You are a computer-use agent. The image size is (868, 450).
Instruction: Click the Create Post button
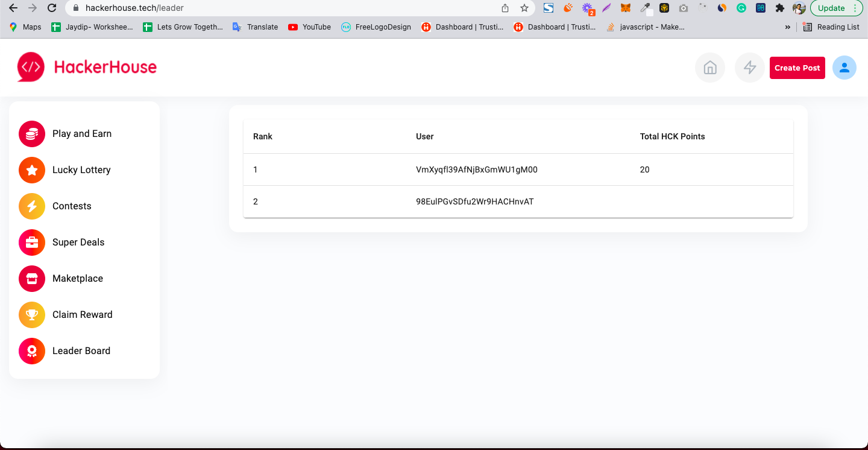797,67
